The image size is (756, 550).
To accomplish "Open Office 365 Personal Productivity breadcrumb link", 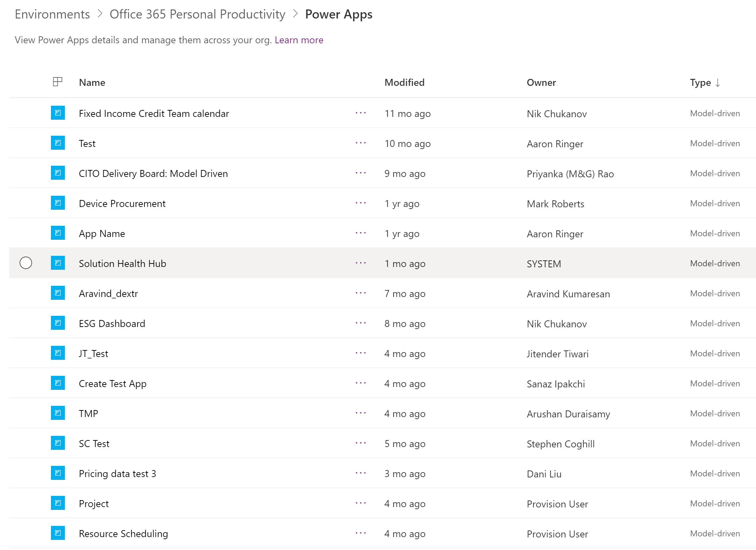I will 197,14.
